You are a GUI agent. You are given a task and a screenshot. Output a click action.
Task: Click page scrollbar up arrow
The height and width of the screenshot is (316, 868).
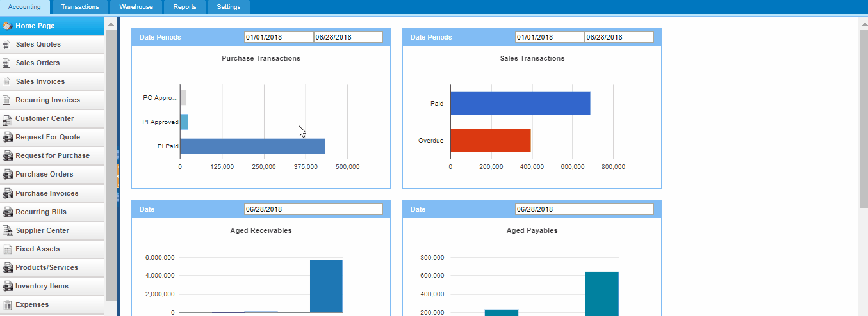[863, 22]
